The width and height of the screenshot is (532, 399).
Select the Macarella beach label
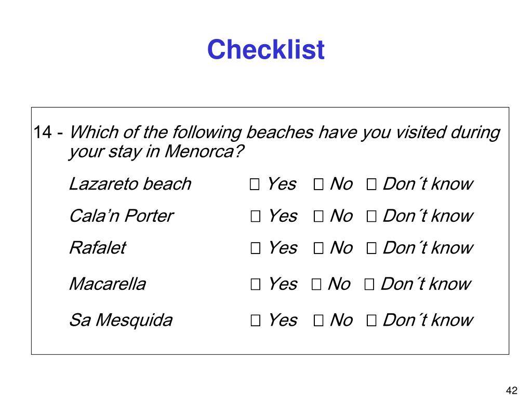(x=108, y=284)
